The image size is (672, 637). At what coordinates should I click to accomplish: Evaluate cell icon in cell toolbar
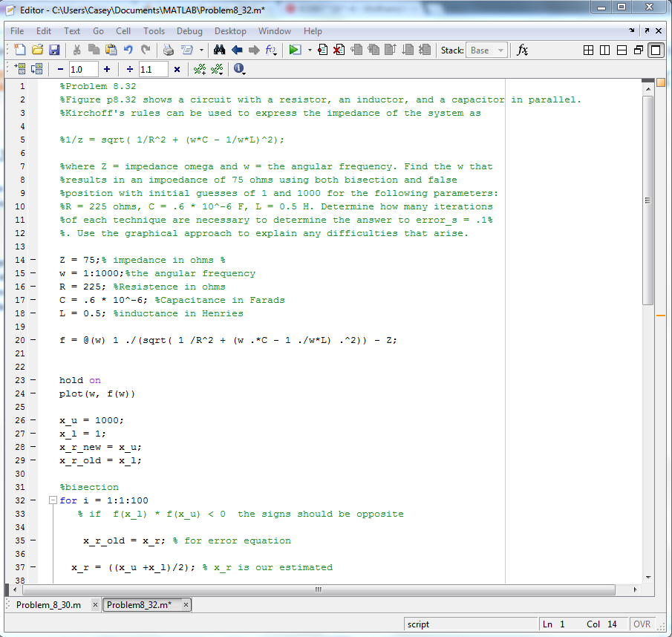click(x=20, y=69)
